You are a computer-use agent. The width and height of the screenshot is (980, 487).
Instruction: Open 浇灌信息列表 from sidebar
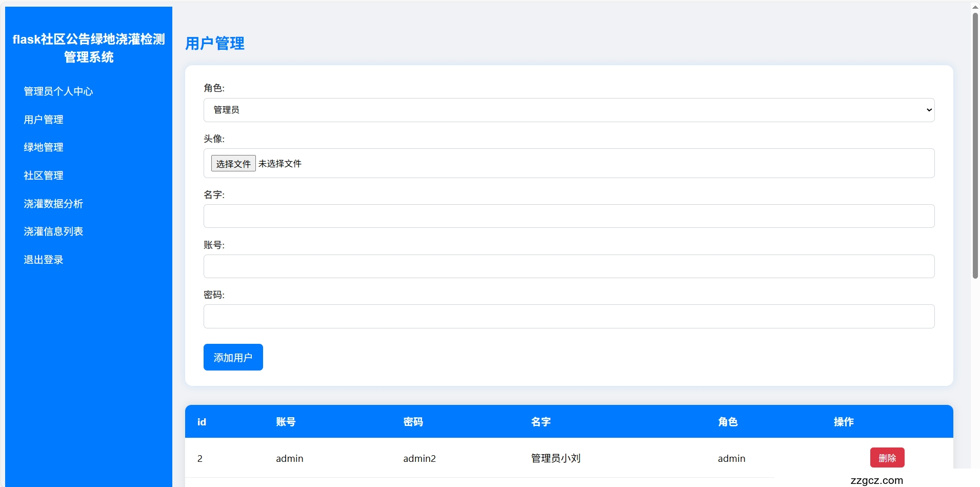click(53, 231)
